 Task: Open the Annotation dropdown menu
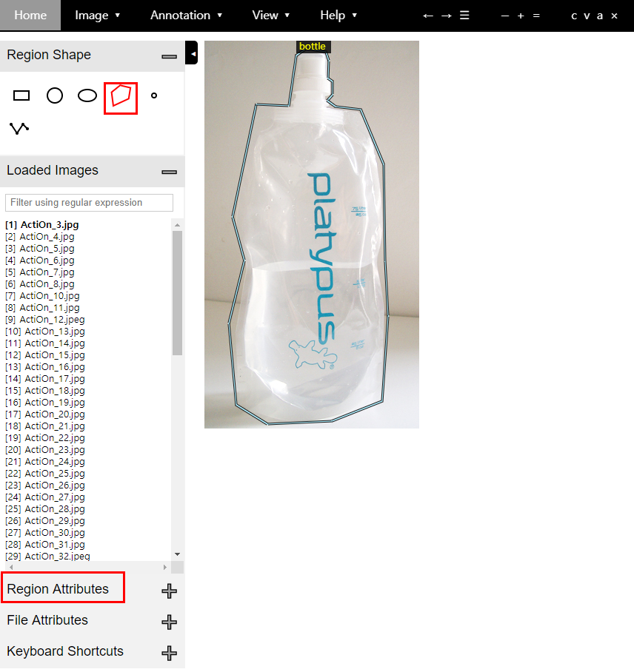click(x=186, y=16)
